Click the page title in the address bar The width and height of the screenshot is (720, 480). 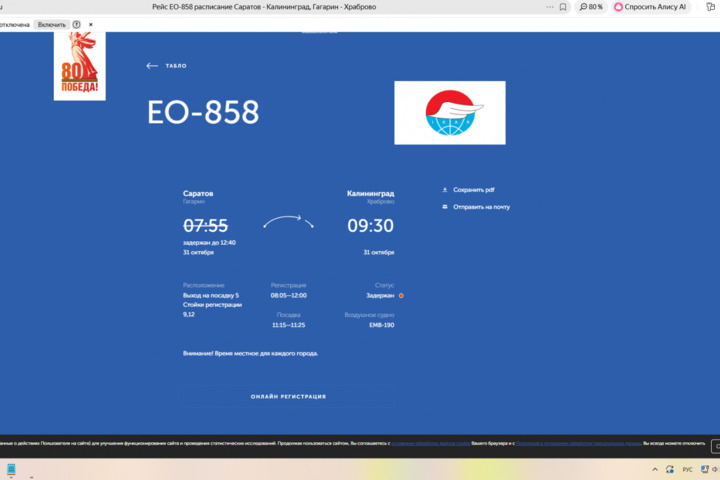tap(350, 7)
